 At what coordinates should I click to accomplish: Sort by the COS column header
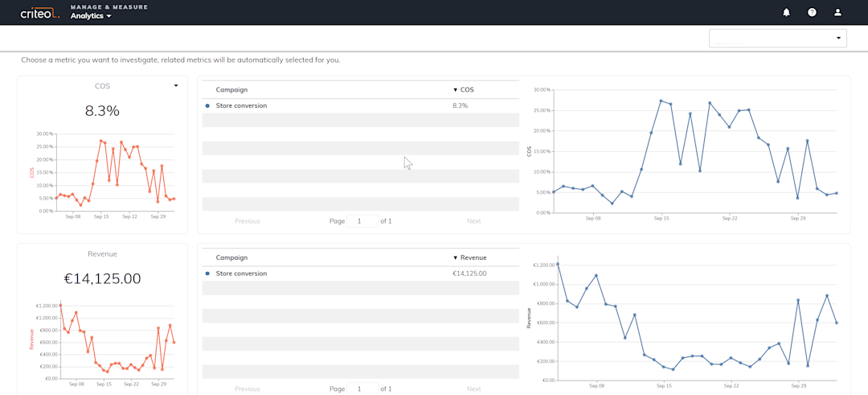[464, 90]
